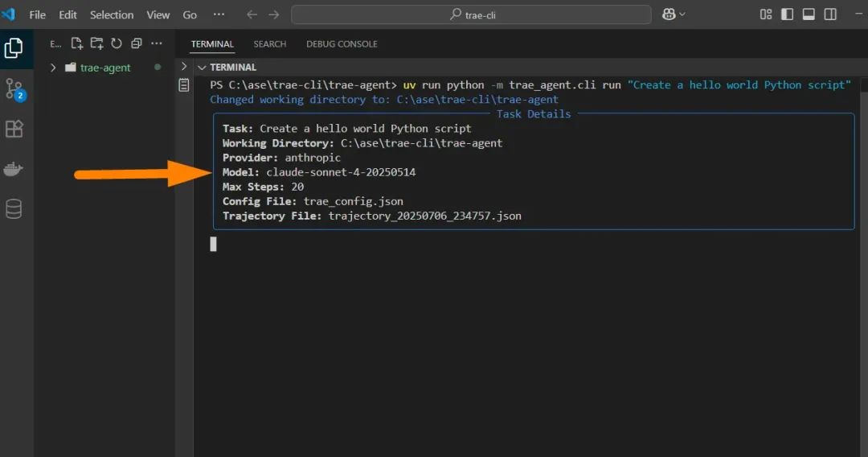Click the New Folder icon in Explorer

coord(97,43)
